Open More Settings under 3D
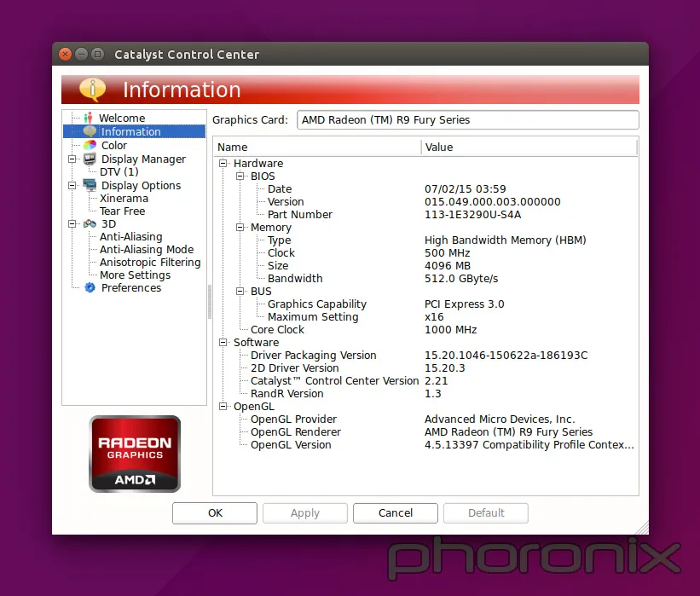 [135, 275]
